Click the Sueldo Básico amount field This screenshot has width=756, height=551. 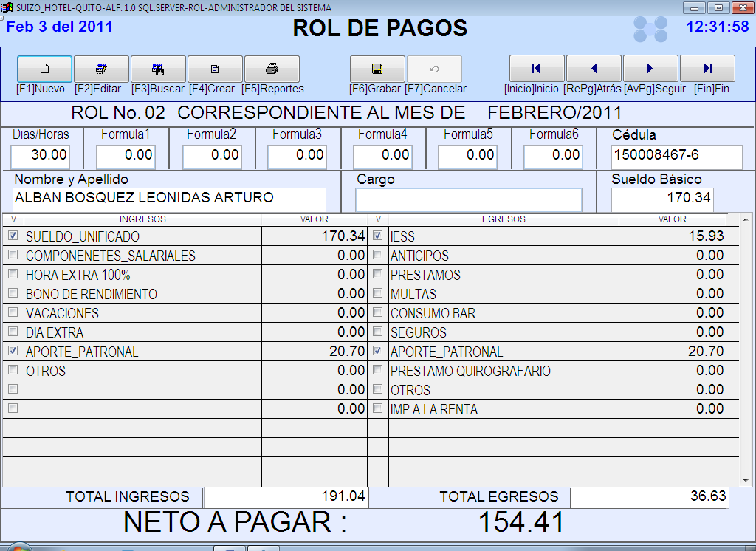coord(661,199)
